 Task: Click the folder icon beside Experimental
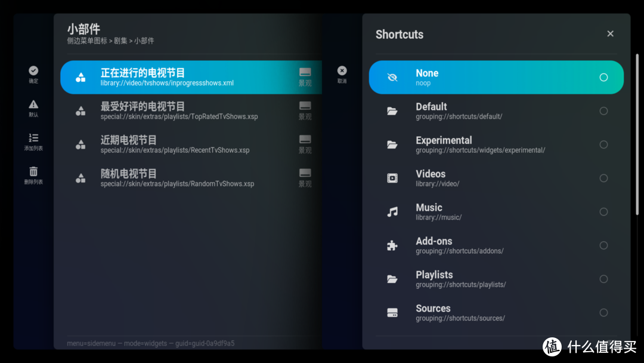click(x=392, y=144)
